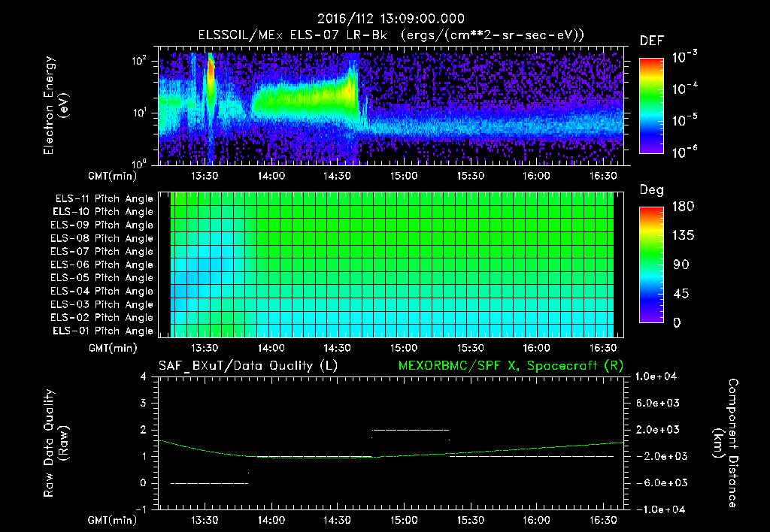Select the Deg colorbar heading
The height and width of the screenshot is (532, 770).
pos(652,190)
